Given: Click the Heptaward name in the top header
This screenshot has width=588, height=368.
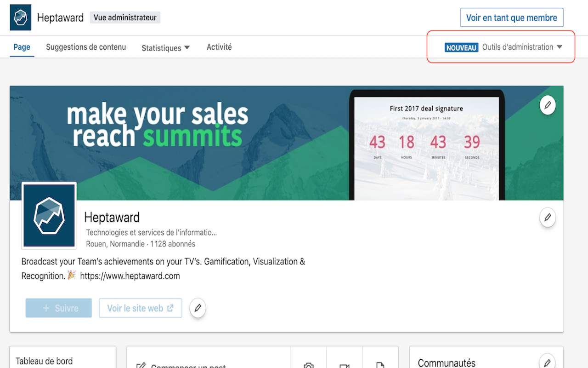Looking at the screenshot, I should tap(60, 17).
